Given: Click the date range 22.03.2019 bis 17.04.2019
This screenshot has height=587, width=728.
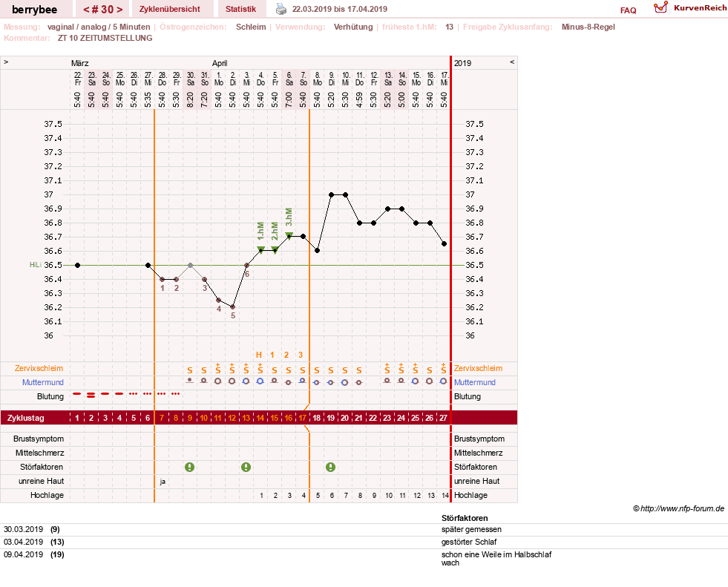Looking at the screenshot, I should pos(339,9).
